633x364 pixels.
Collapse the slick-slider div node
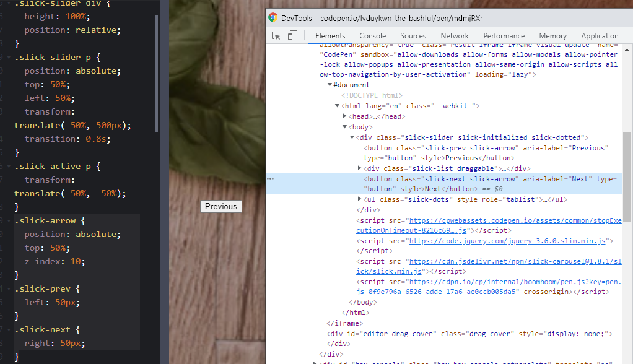352,137
